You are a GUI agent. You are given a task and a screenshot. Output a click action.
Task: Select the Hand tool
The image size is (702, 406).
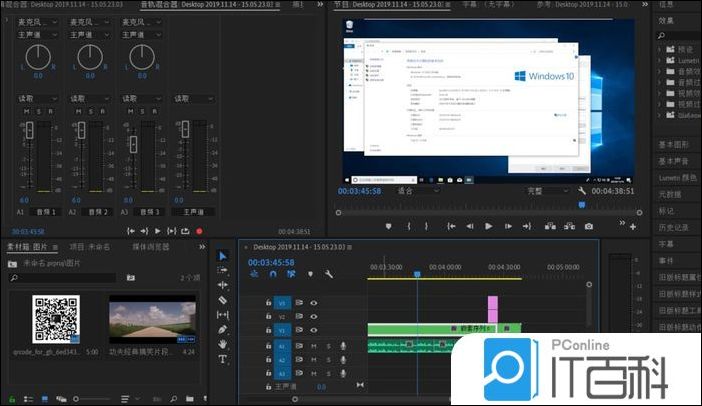(x=223, y=344)
